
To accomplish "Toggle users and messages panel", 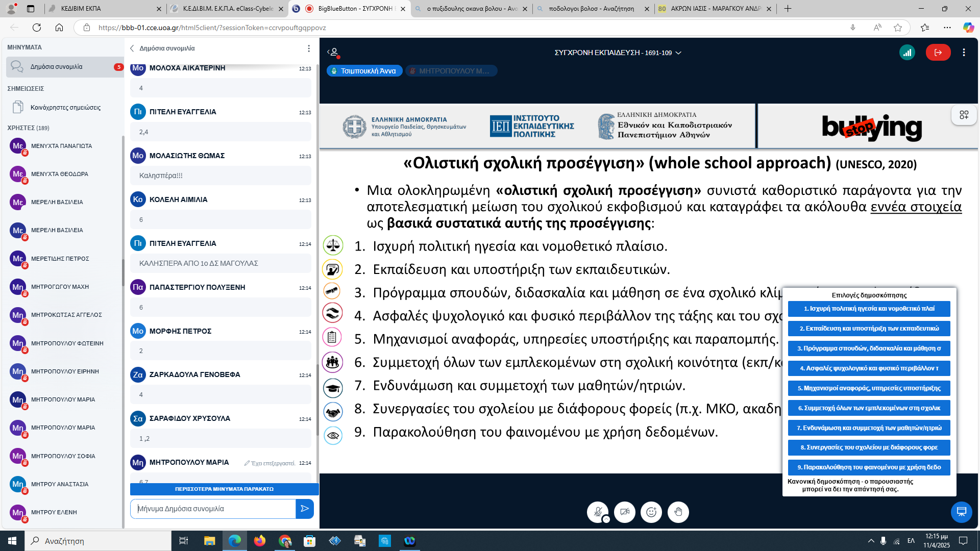I will (x=333, y=52).
